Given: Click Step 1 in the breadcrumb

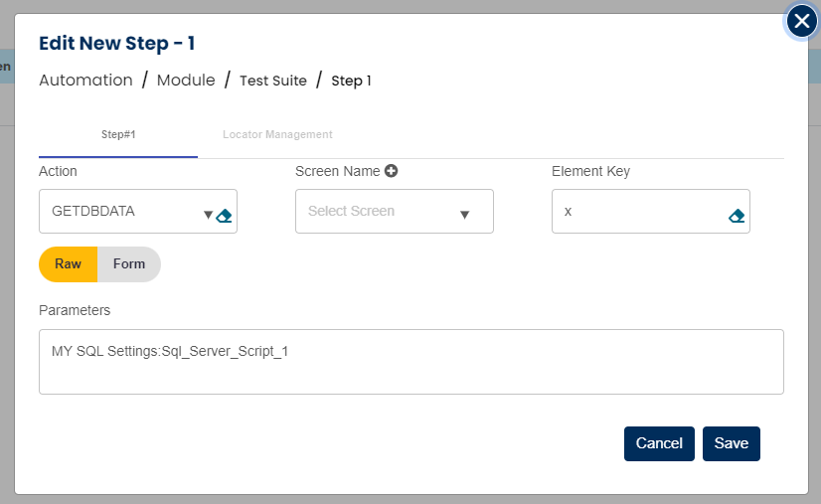Looking at the screenshot, I should pyautogui.click(x=351, y=81).
